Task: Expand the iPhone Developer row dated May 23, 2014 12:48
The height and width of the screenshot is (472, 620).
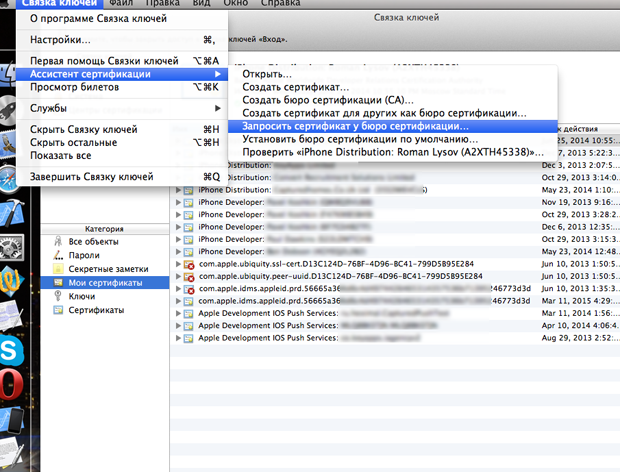Action: (x=178, y=251)
